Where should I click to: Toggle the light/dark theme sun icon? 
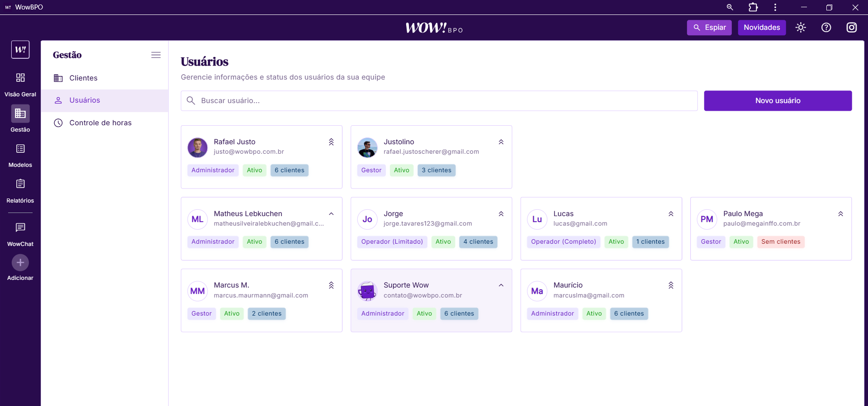(x=801, y=28)
